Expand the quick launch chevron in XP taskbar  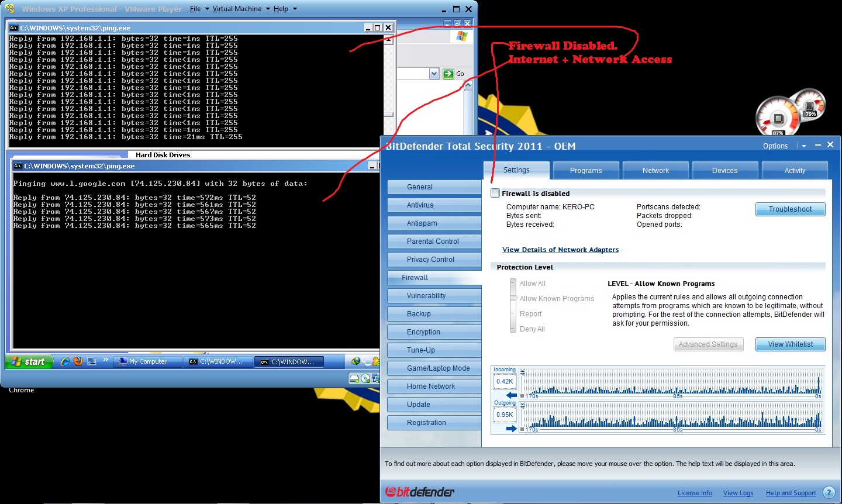106,360
